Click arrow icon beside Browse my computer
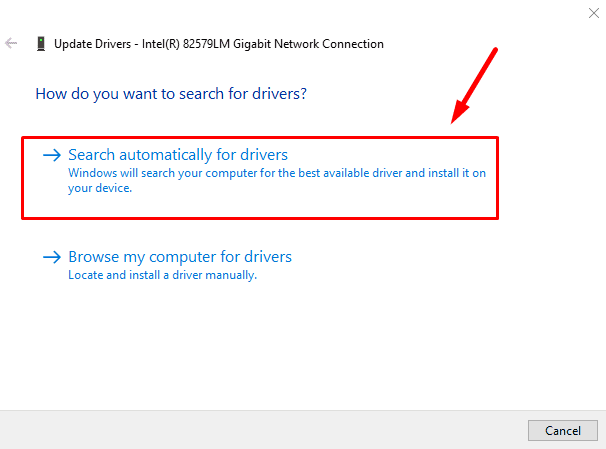The width and height of the screenshot is (606, 449). 52,257
